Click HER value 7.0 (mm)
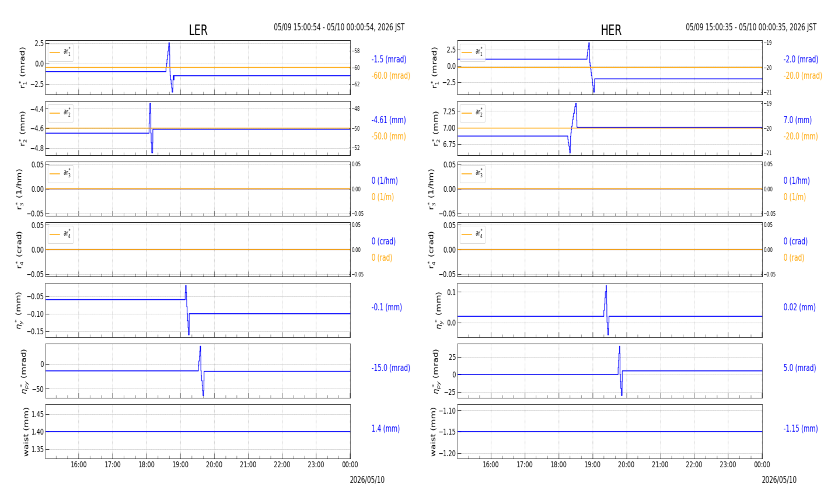Viewport: 824px width, 504px height. tap(797, 120)
